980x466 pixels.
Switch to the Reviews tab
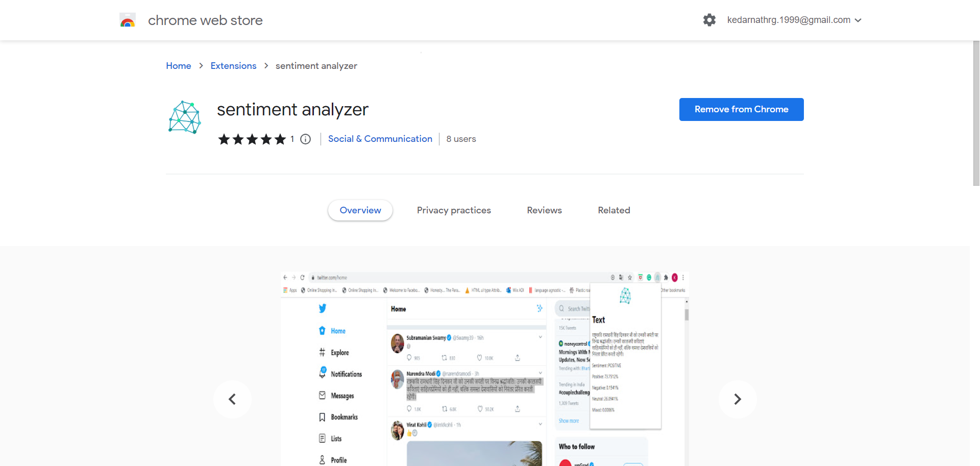[x=544, y=210]
